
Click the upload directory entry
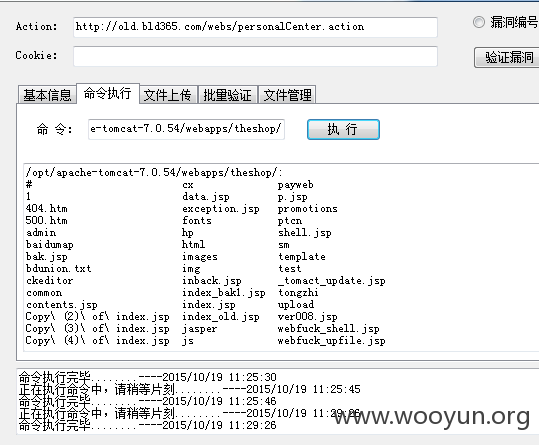tap(296, 305)
